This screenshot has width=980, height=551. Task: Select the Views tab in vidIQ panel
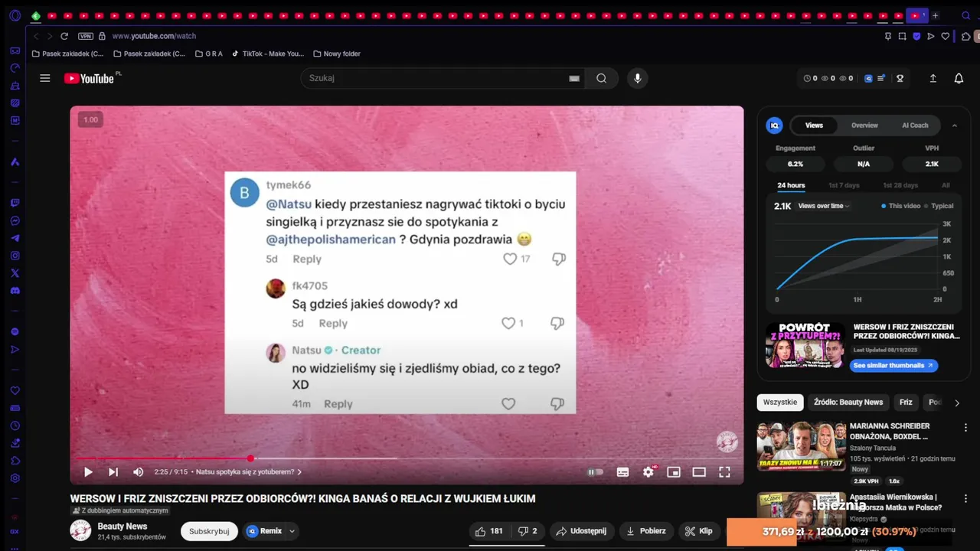814,126
